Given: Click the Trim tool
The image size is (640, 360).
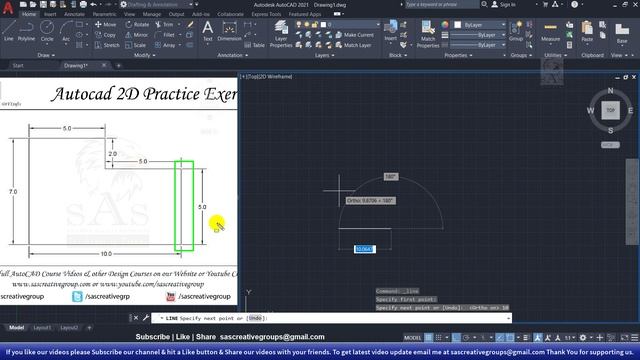Looking at the screenshot, I should 164,24.
